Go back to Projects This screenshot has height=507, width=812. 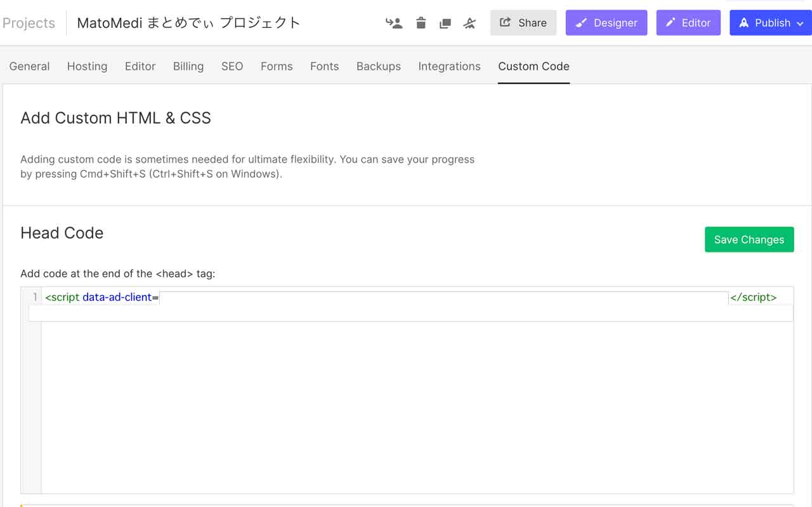[x=29, y=23]
